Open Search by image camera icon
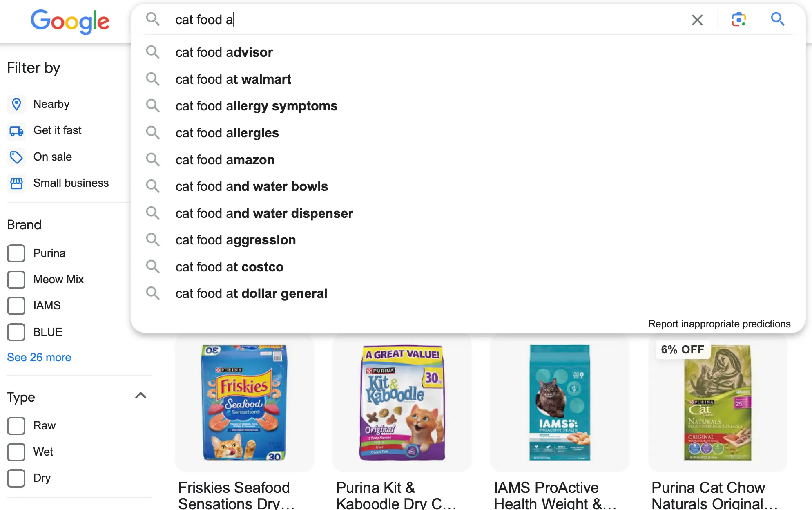The width and height of the screenshot is (812, 510). [738, 19]
